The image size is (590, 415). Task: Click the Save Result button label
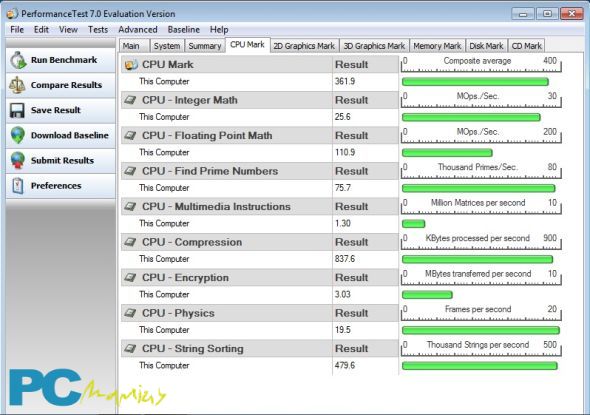coord(56,110)
